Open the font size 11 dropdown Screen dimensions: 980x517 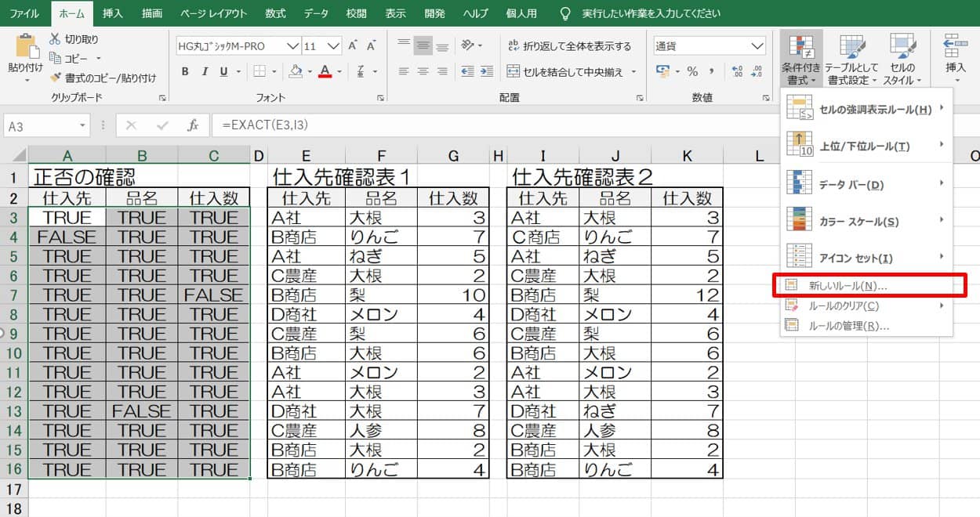click(x=334, y=46)
